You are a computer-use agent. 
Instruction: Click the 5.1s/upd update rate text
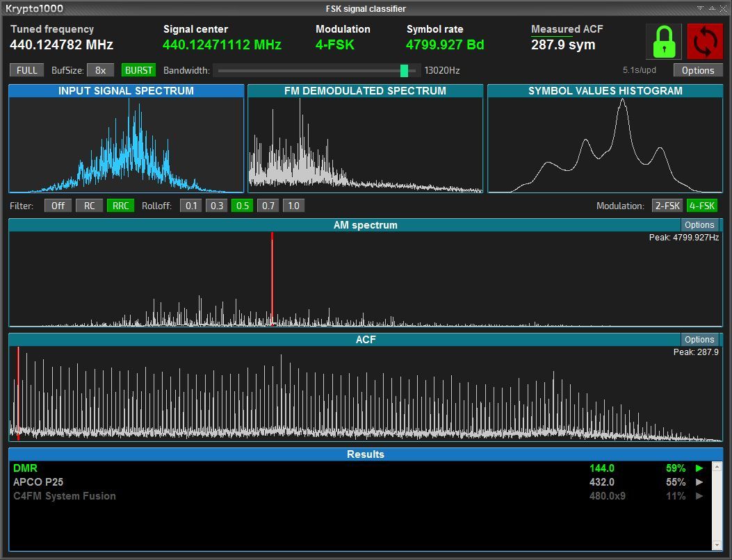(639, 70)
